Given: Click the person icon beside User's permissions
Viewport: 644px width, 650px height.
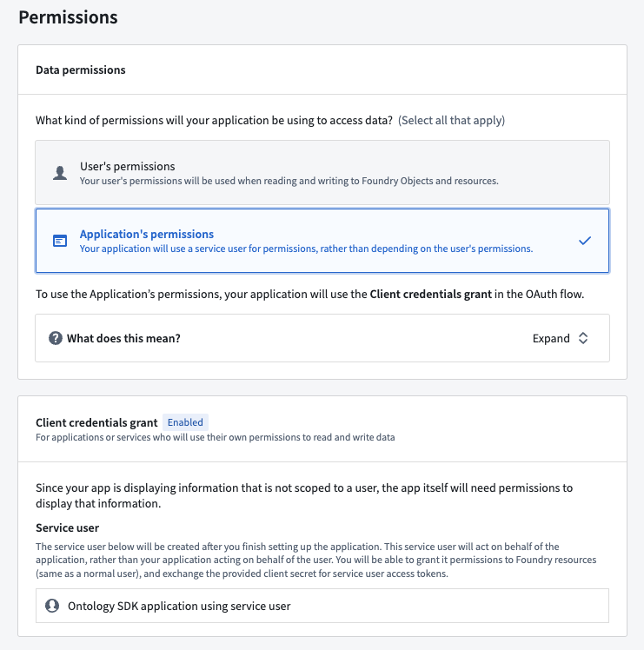Looking at the screenshot, I should pos(60,173).
